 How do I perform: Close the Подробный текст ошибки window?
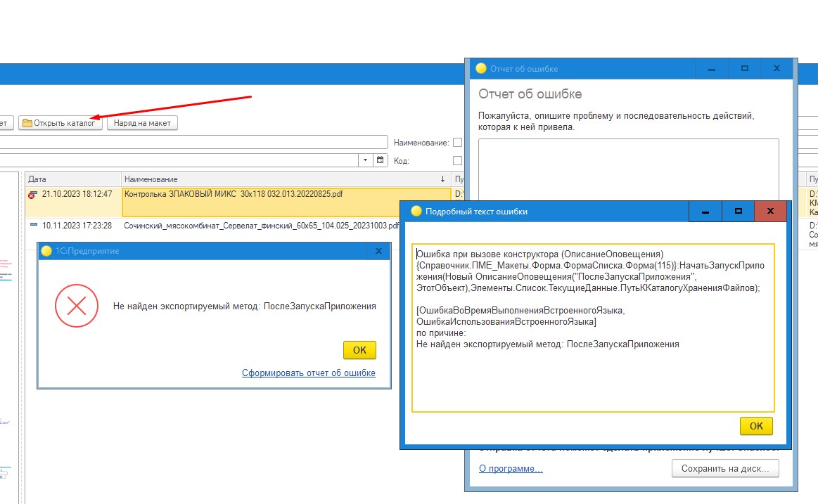tap(771, 211)
